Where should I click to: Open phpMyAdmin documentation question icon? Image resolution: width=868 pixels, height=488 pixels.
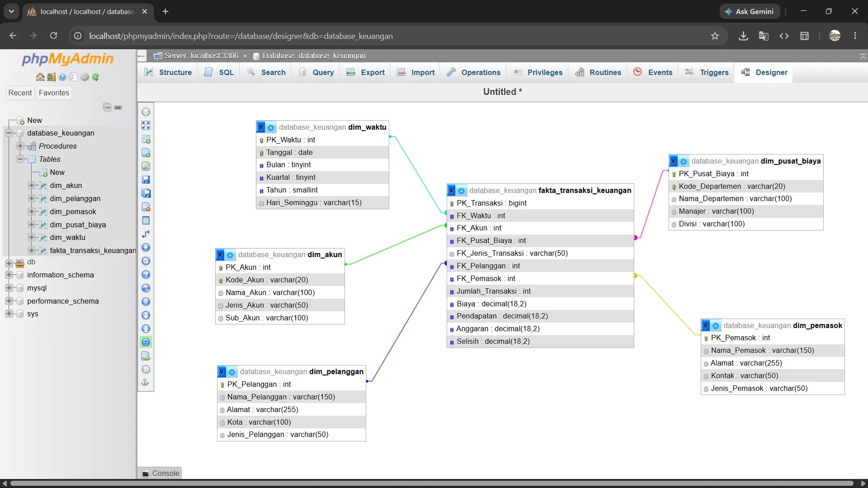[x=62, y=77]
